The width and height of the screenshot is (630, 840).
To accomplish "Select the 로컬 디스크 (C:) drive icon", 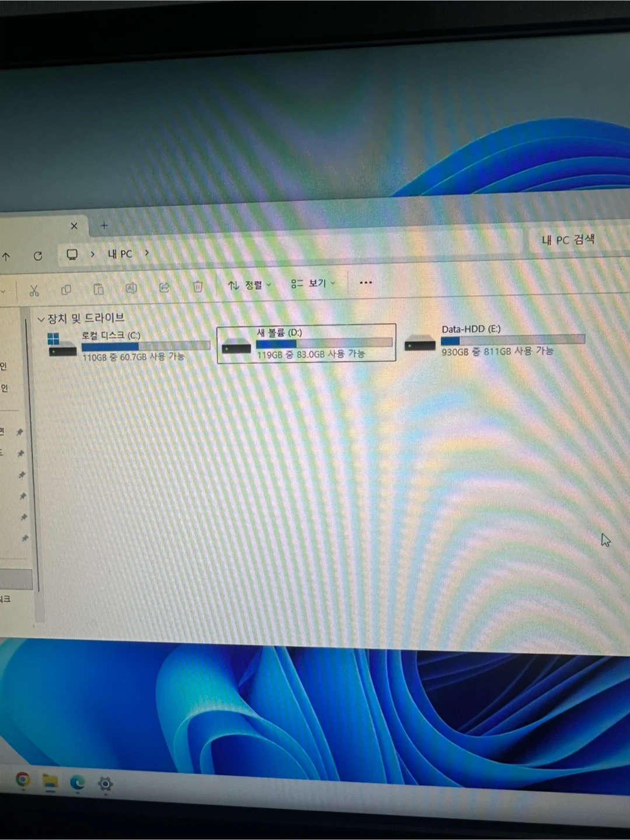I will tap(62, 345).
